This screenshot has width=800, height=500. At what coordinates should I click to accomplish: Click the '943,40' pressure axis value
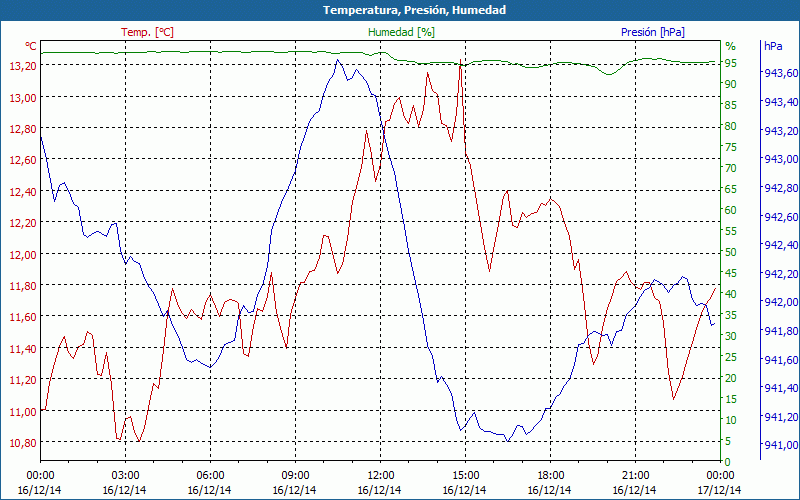pyautogui.click(x=780, y=102)
